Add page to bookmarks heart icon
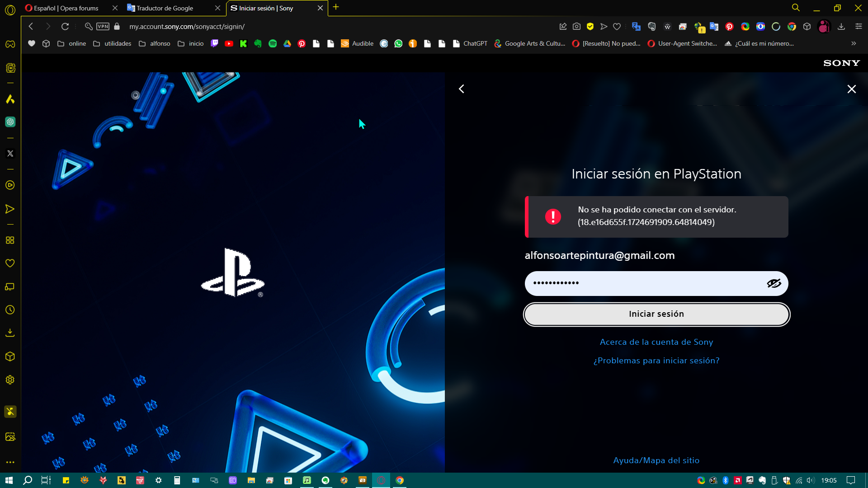This screenshot has height=488, width=868. pos(617,27)
